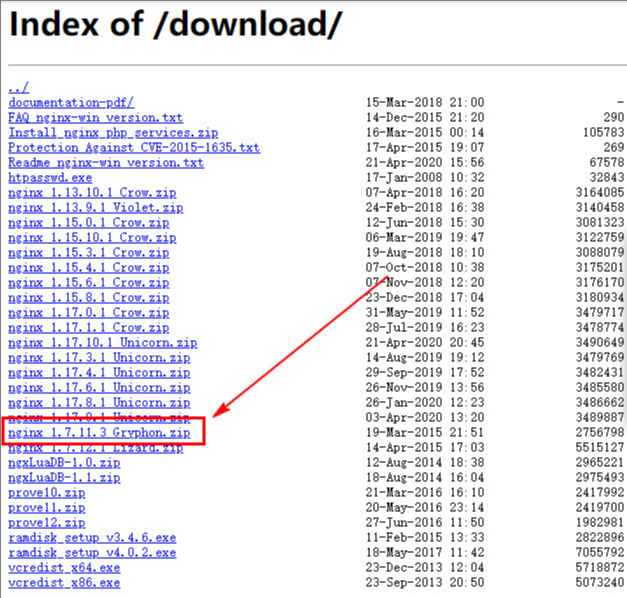Download nginx 1.17.4.1 Unicorn.zip

[x=99, y=373]
